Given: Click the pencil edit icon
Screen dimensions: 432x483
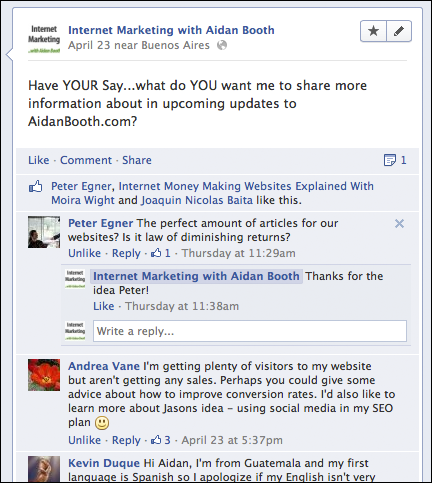Looking at the screenshot, I should (399, 31).
